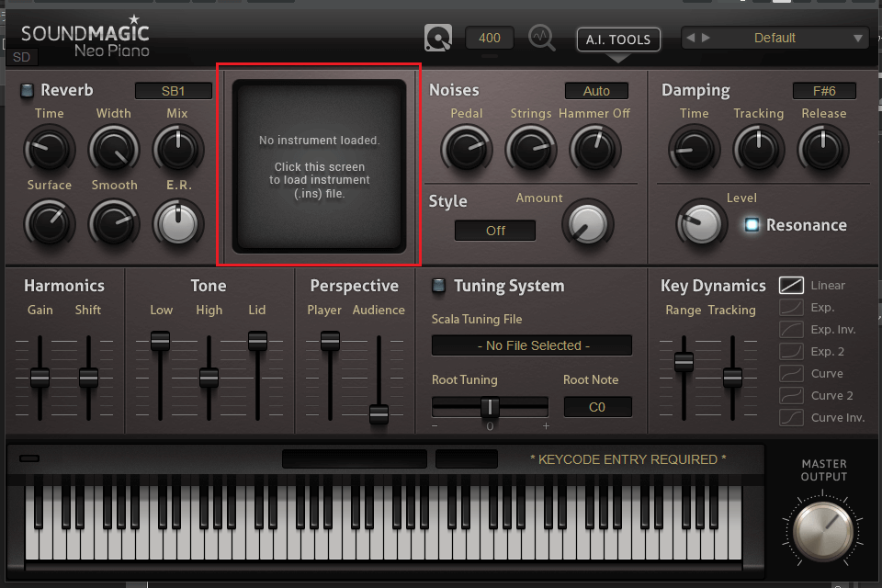Click the Root Tuning minus sign
The width and height of the screenshot is (882, 588).
pos(435,426)
